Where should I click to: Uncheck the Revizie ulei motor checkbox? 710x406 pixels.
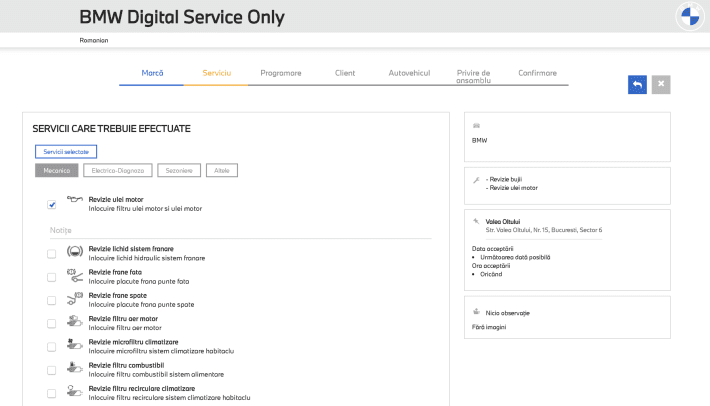point(51,205)
